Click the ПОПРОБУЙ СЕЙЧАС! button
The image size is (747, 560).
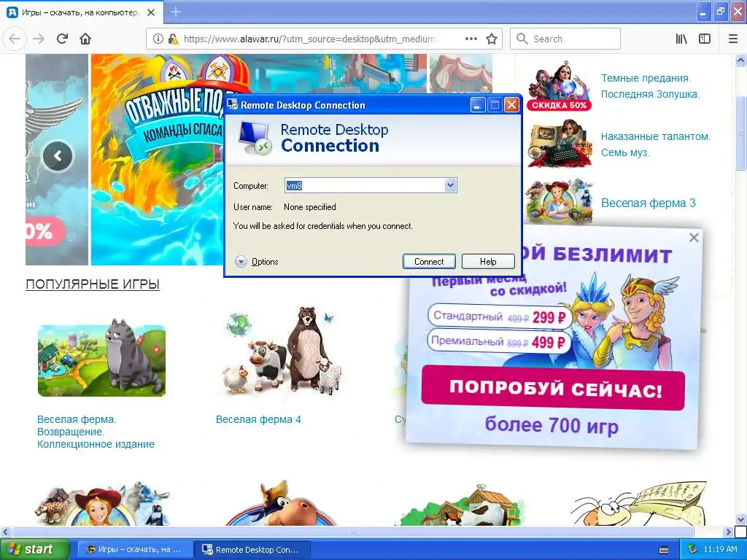point(553,388)
